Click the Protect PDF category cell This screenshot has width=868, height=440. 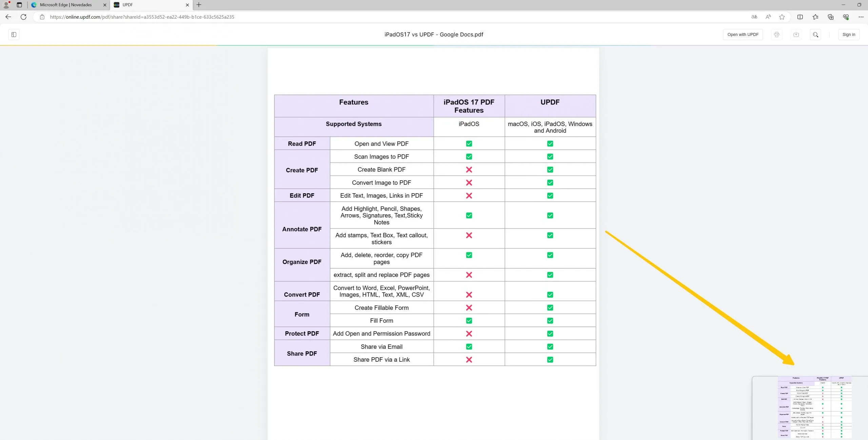[302, 334]
